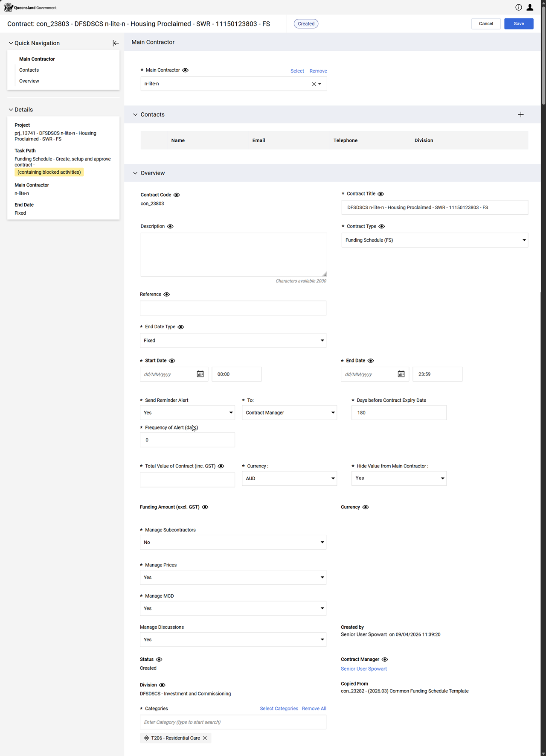This screenshot has width=546, height=756.
Task: Open the Select Categories link
Action: click(x=279, y=709)
